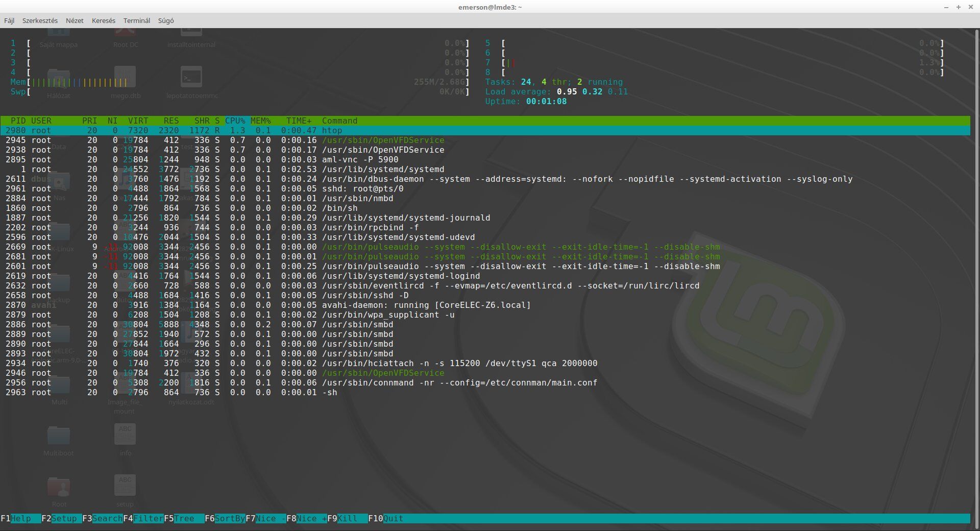Maximize the terminal window
The height and width of the screenshot is (531, 980).
[959, 7]
